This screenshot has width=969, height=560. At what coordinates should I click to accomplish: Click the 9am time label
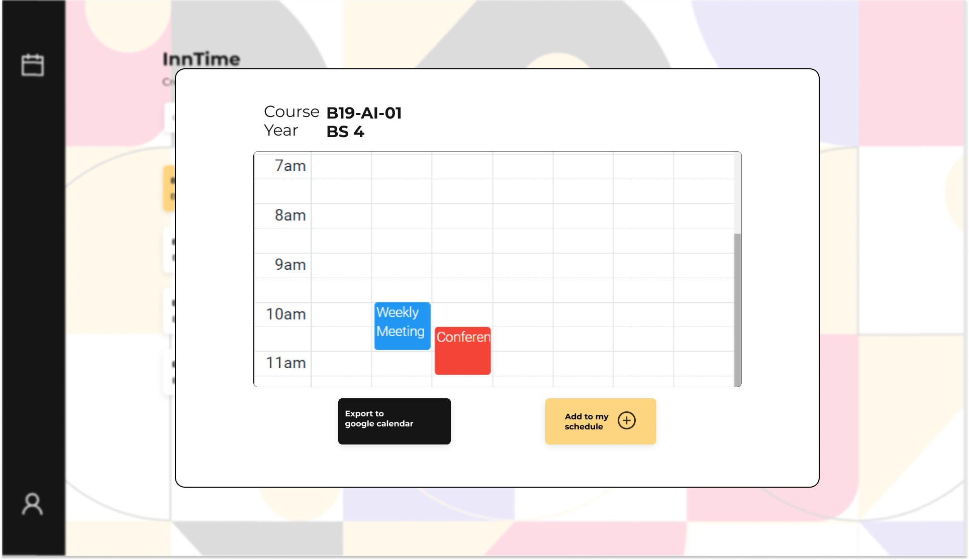290,265
